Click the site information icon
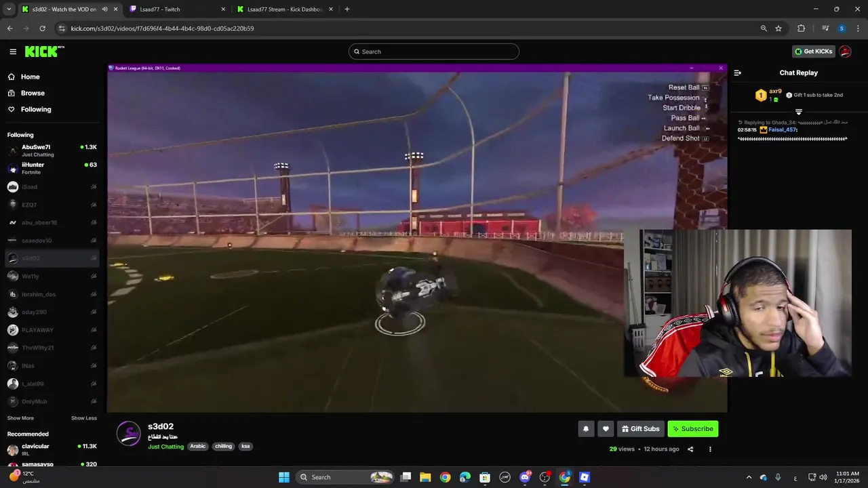 point(62,28)
